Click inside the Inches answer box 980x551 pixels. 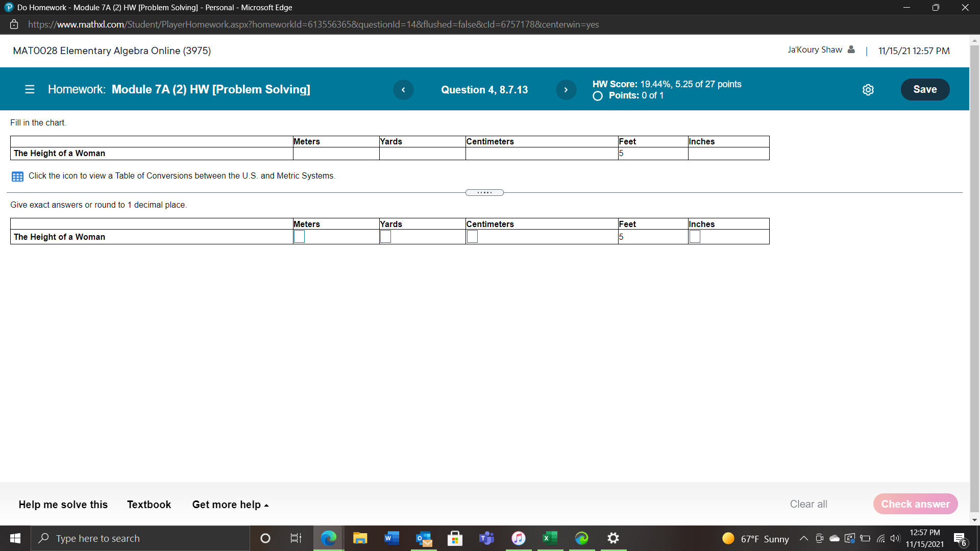695,236
